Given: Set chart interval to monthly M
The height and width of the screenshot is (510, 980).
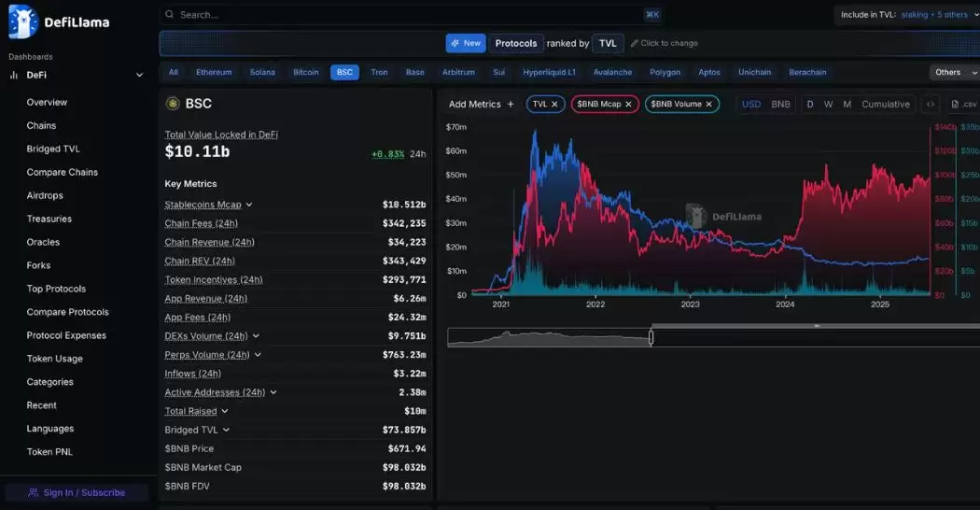Looking at the screenshot, I should pyautogui.click(x=847, y=104).
